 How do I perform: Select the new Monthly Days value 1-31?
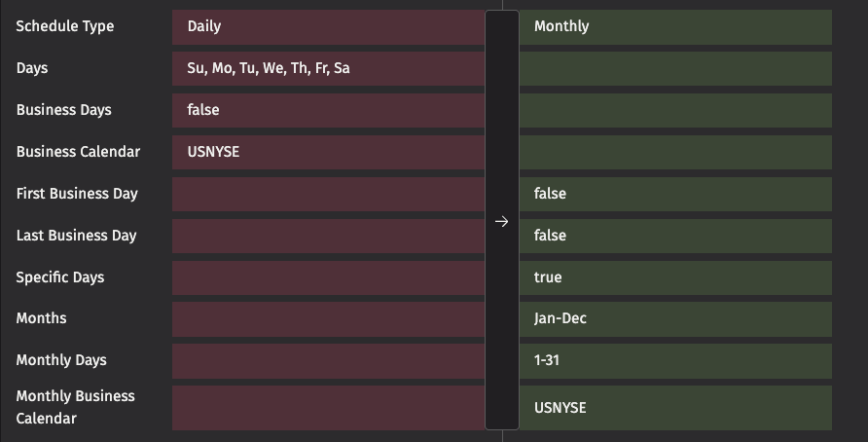(546, 360)
